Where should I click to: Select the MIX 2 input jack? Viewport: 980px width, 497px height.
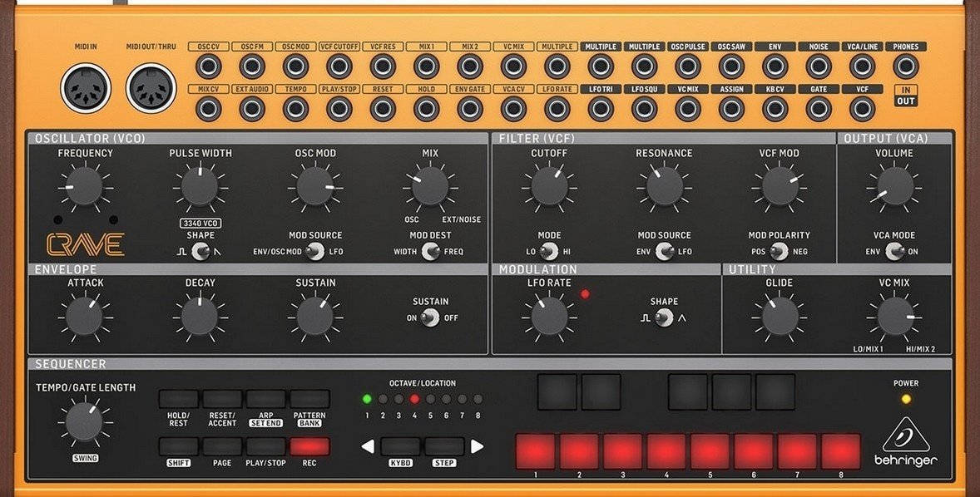(x=470, y=66)
